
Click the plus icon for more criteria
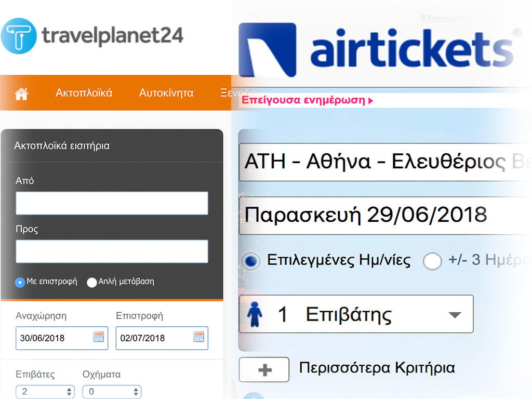[x=264, y=369]
